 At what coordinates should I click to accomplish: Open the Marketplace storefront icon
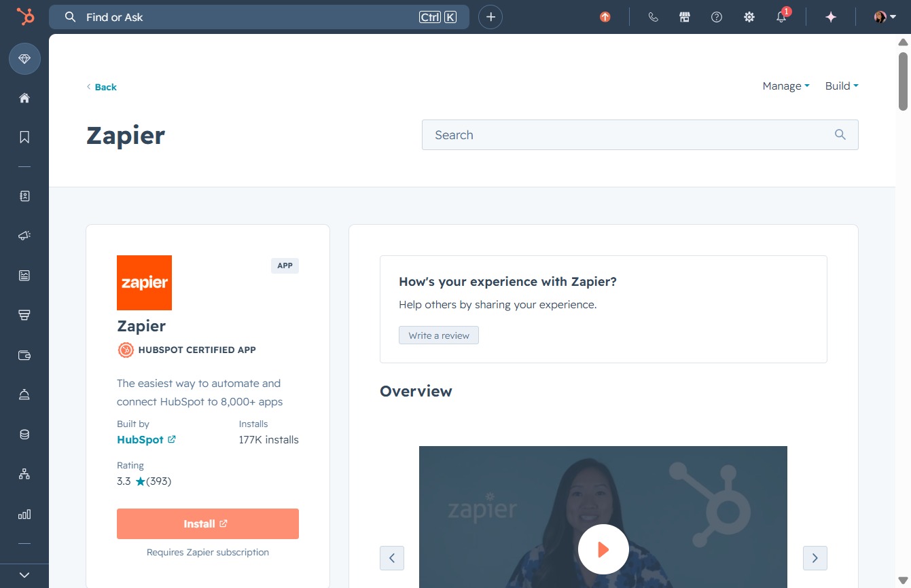pyautogui.click(x=685, y=17)
